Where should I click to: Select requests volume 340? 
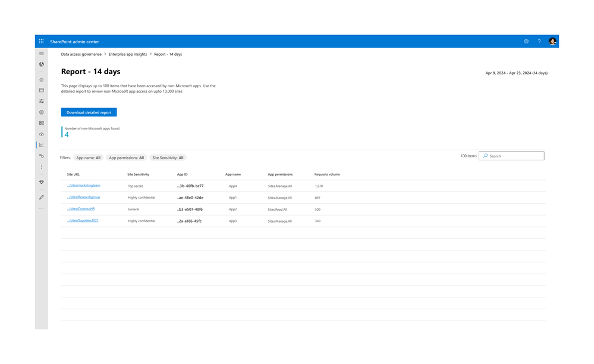(318, 221)
